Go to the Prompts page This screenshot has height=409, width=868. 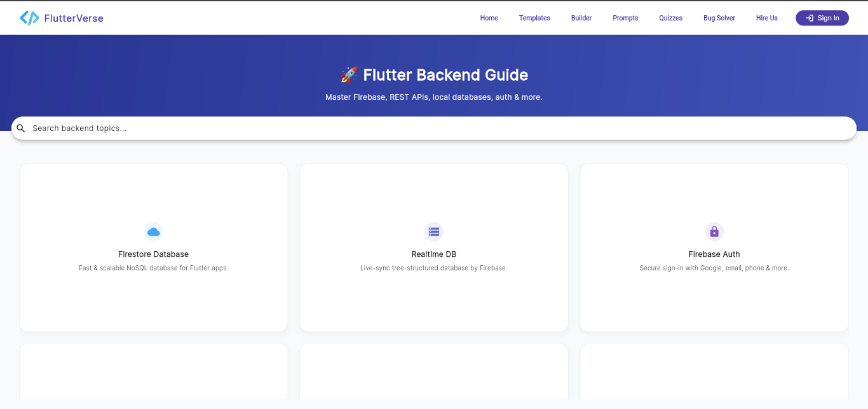tap(625, 18)
